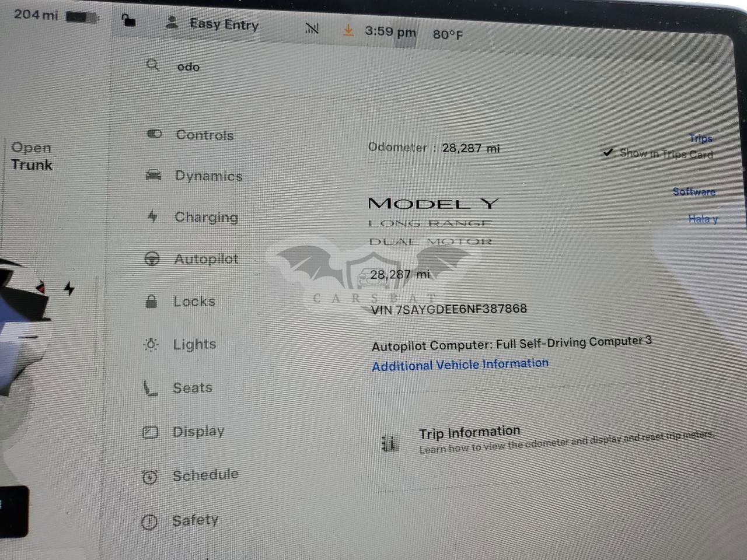Click the lock icon in status bar

pos(128,20)
